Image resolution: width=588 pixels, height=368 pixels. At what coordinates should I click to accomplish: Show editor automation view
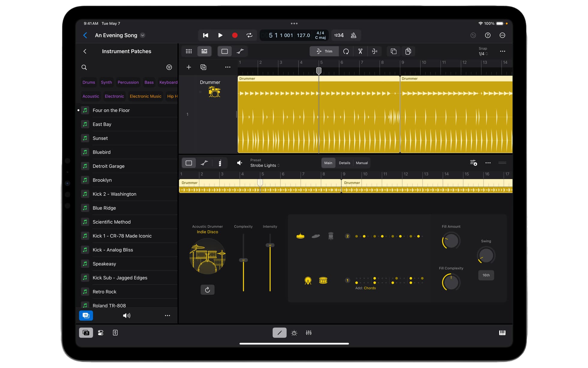click(204, 163)
